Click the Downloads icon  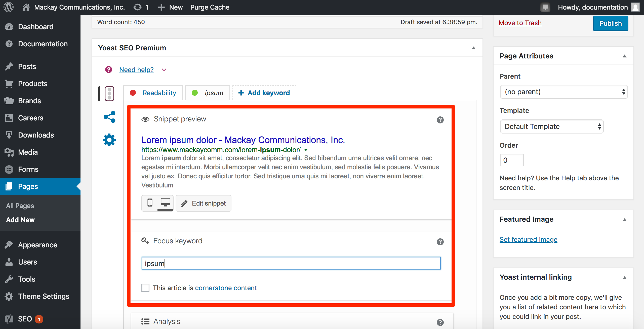click(9, 135)
